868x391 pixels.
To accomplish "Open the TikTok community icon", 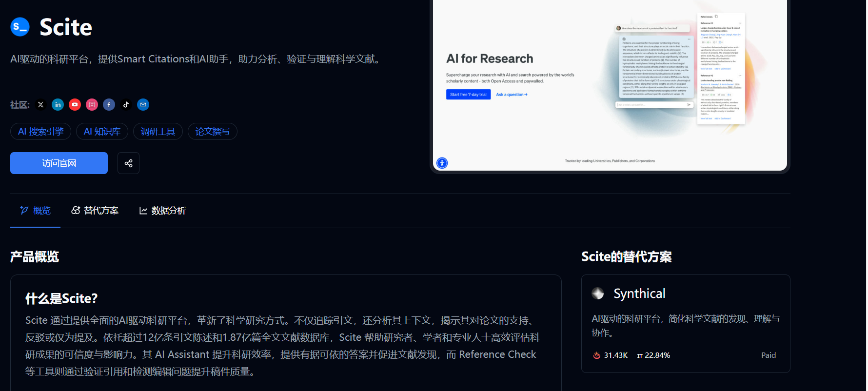I will point(126,105).
